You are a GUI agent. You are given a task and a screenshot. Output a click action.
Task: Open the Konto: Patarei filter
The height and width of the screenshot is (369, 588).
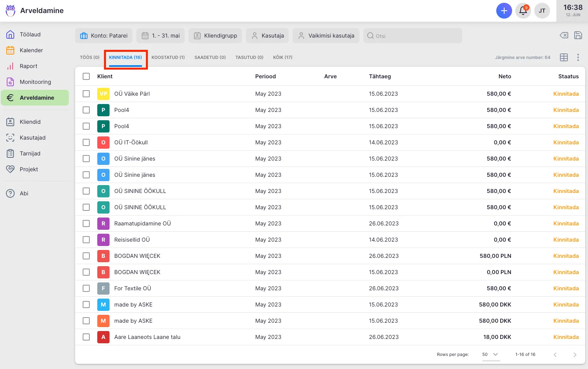point(104,36)
